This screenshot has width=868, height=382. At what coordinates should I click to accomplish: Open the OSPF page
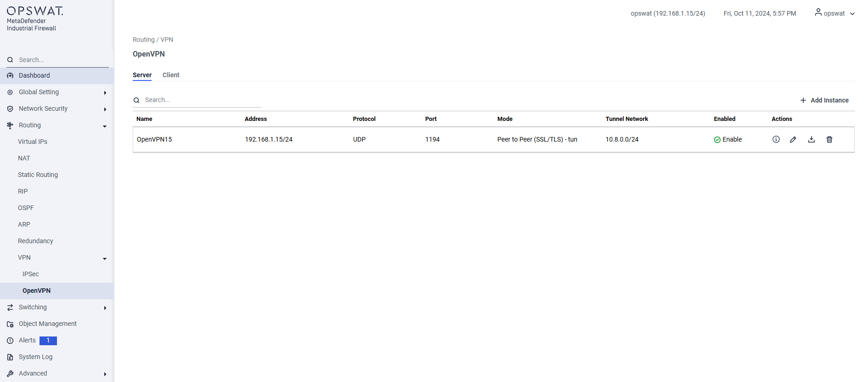point(26,208)
